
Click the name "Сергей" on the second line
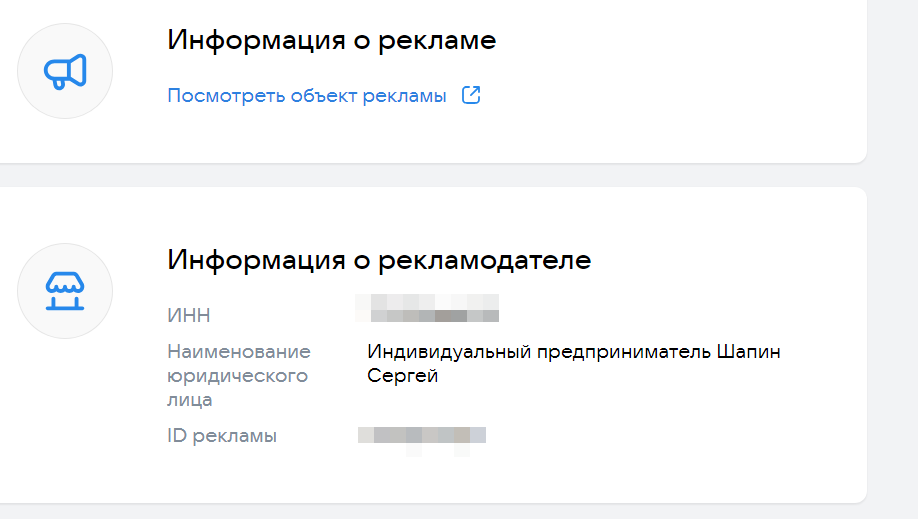click(403, 376)
